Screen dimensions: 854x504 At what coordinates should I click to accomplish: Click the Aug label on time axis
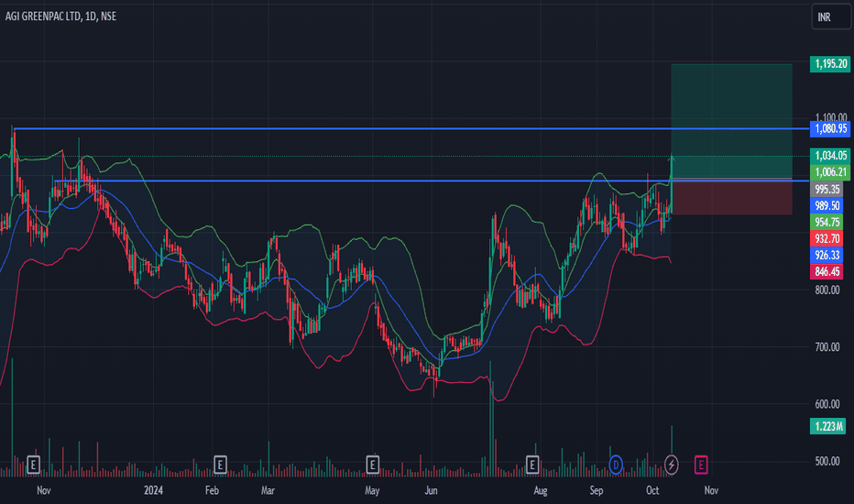click(x=541, y=490)
